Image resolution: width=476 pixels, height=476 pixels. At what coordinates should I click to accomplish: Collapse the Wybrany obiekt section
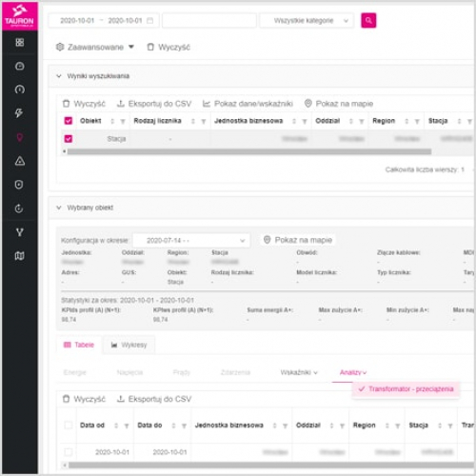pos(59,208)
